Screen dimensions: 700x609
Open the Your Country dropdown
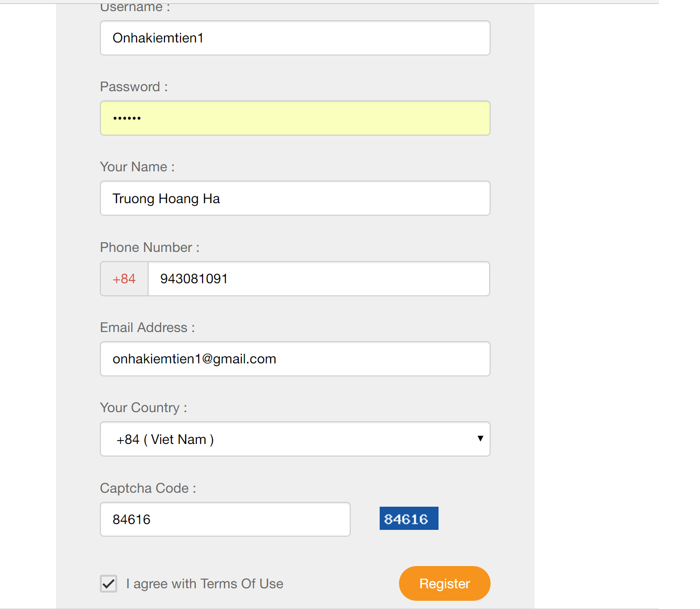click(295, 439)
